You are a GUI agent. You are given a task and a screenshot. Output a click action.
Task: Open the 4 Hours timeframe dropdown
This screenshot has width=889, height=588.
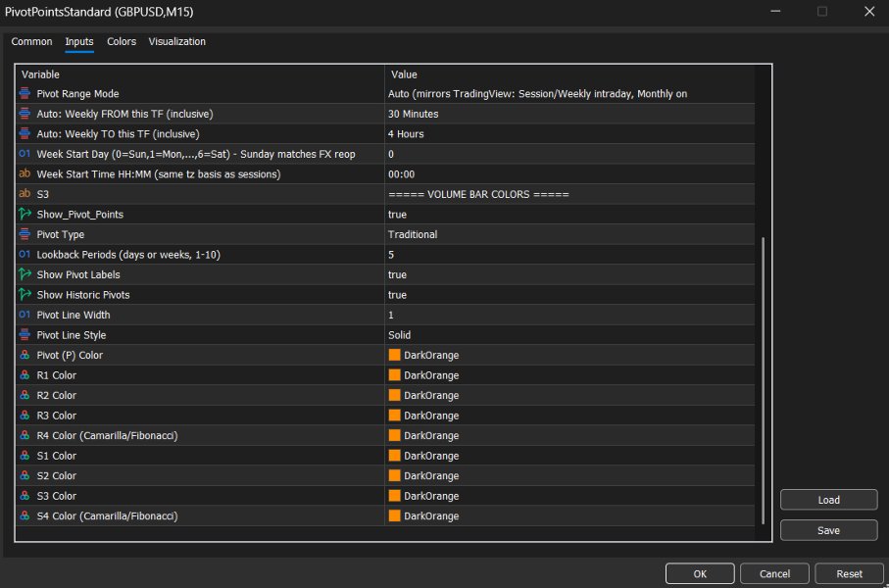(569, 134)
